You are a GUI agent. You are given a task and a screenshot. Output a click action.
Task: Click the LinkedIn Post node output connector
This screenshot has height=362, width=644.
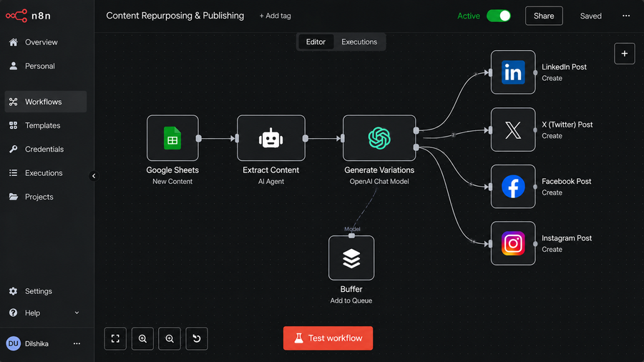(x=535, y=73)
